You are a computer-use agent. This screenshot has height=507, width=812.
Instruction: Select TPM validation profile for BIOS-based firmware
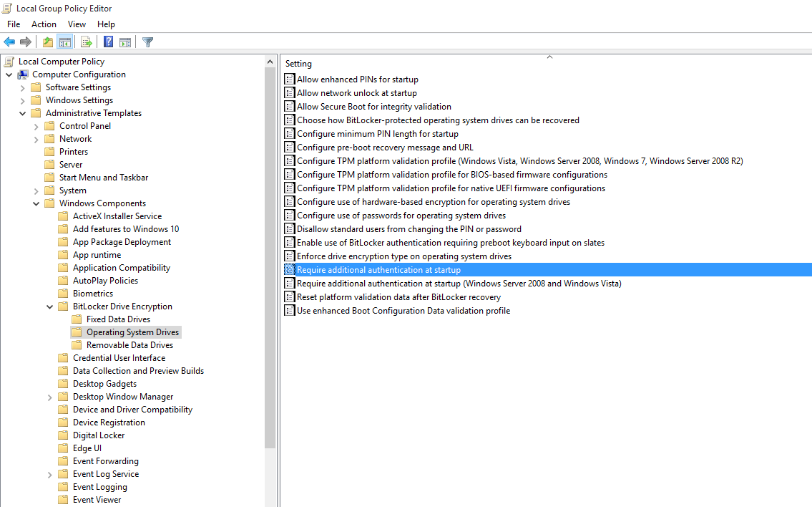coord(452,175)
